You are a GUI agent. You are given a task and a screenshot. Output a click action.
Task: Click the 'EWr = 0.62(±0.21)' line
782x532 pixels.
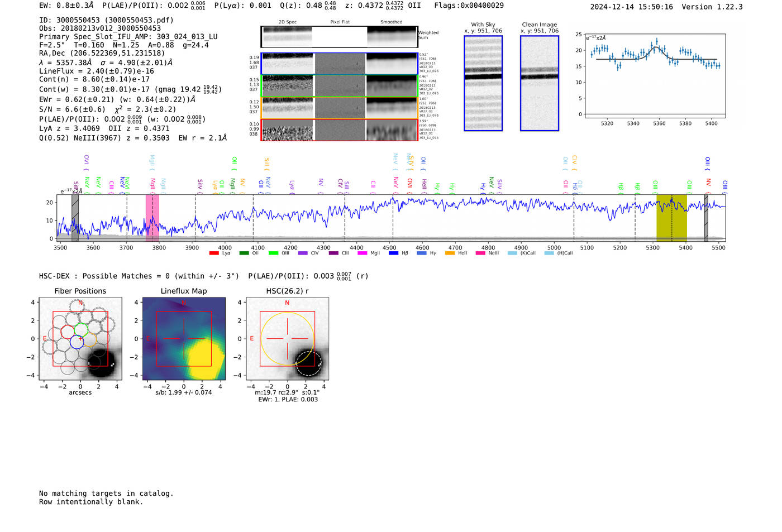(x=117, y=99)
